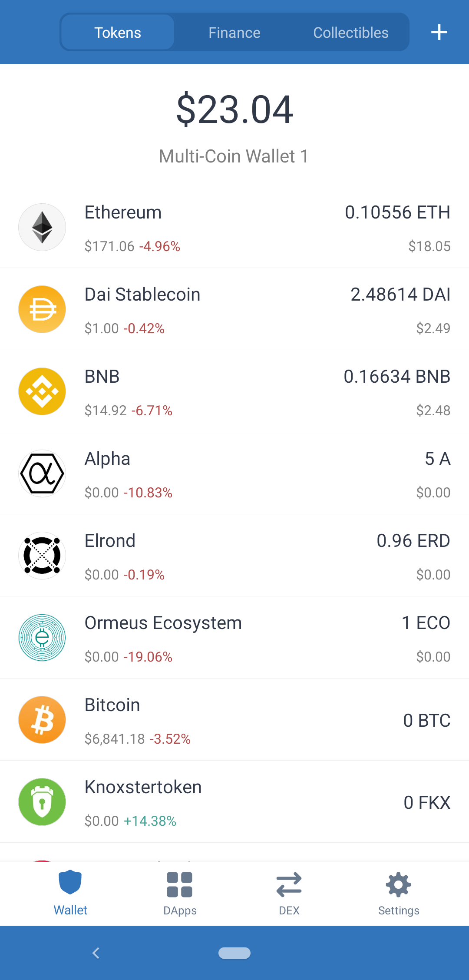Viewport: 469px width, 980px height.
Task: Tap the Knoxstertoken shield icon
Action: (x=42, y=802)
